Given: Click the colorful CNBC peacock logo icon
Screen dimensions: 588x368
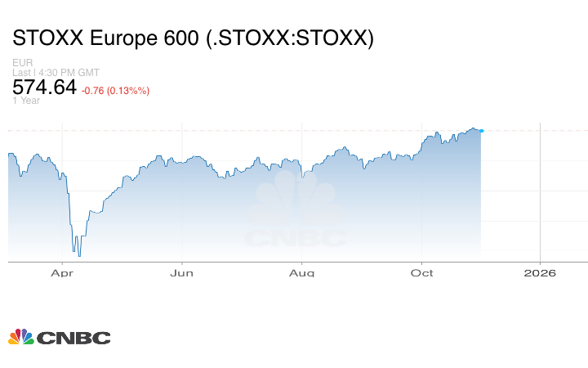Looking at the screenshot, I should point(21,337).
